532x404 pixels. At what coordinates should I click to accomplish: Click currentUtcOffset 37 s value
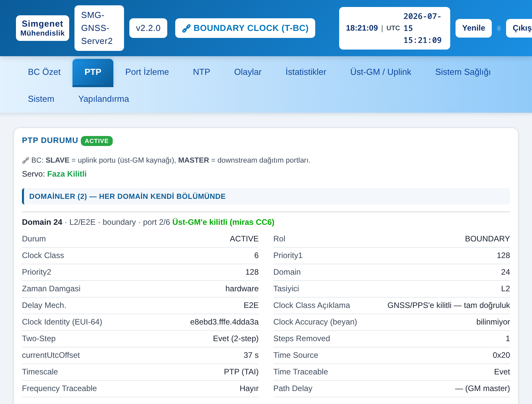tap(251, 355)
